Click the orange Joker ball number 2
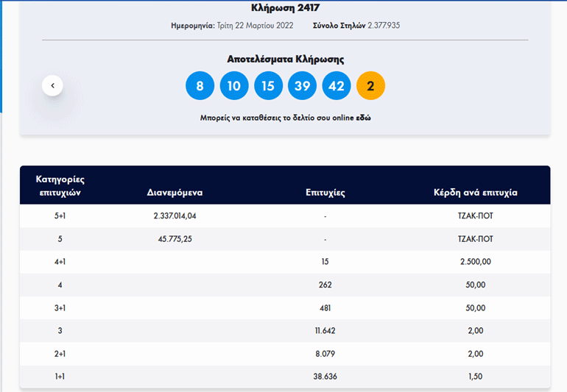The width and height of the screenshot is (567, 392). tap(370, 86)
